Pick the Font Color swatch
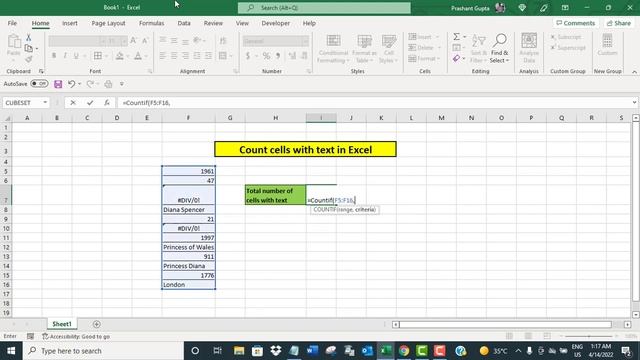The width and height of the screenshot is (640, 360). (x=138, y=56)
